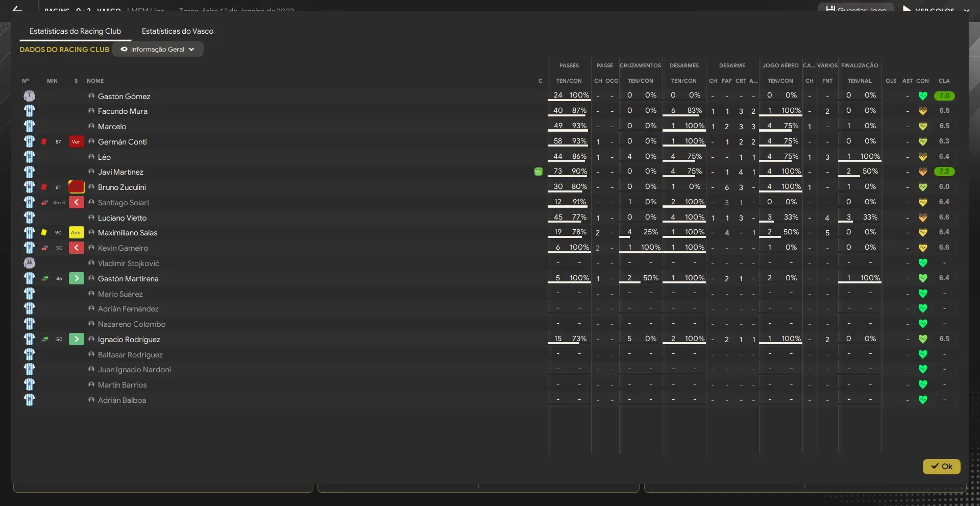The width and height of the screenshot is (980, 506).
Task: Sort by CLA rating column header
Action: [x=944, y=81]
